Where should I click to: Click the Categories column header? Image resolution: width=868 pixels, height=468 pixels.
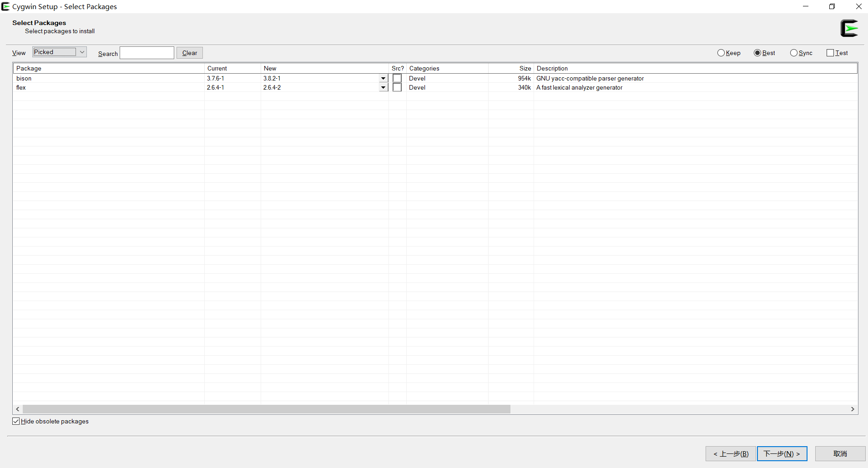447,68
